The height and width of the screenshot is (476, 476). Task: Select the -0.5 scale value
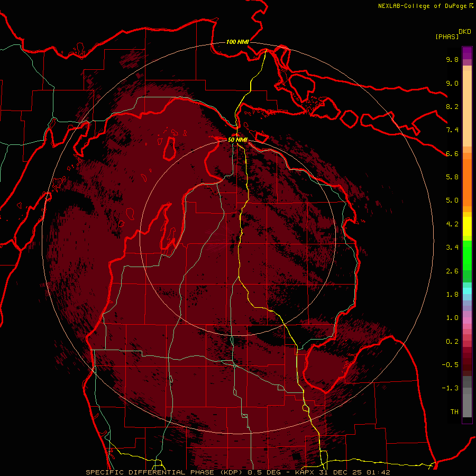450,365
